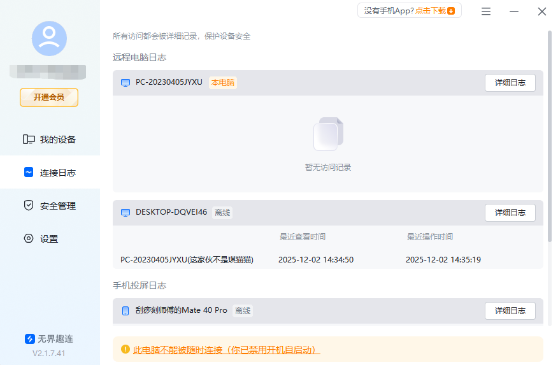Click the DESKTOP-DQVEI46 device name

(171, 212)
